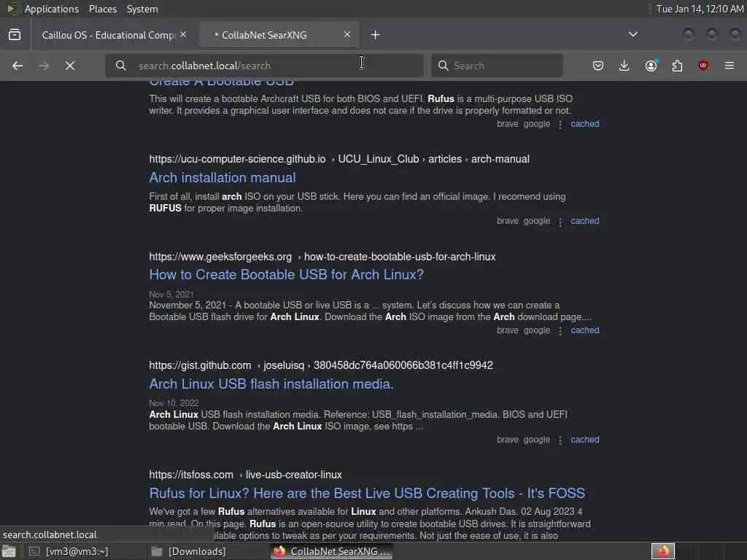Image resolution: width=747 pixels, height=560 pixels.
Task: Expand the list all tabs chevron
Action: [632, 34]
